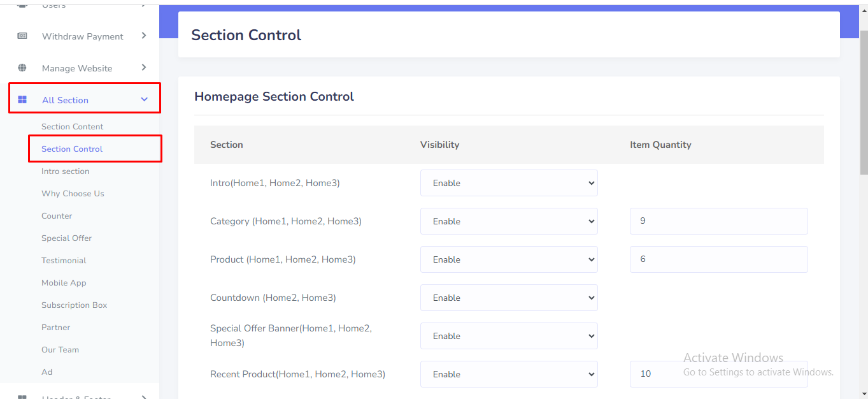Open Section Content in sidebar
This screenshot has width=868, height=399.
click(x=72, y=127)
